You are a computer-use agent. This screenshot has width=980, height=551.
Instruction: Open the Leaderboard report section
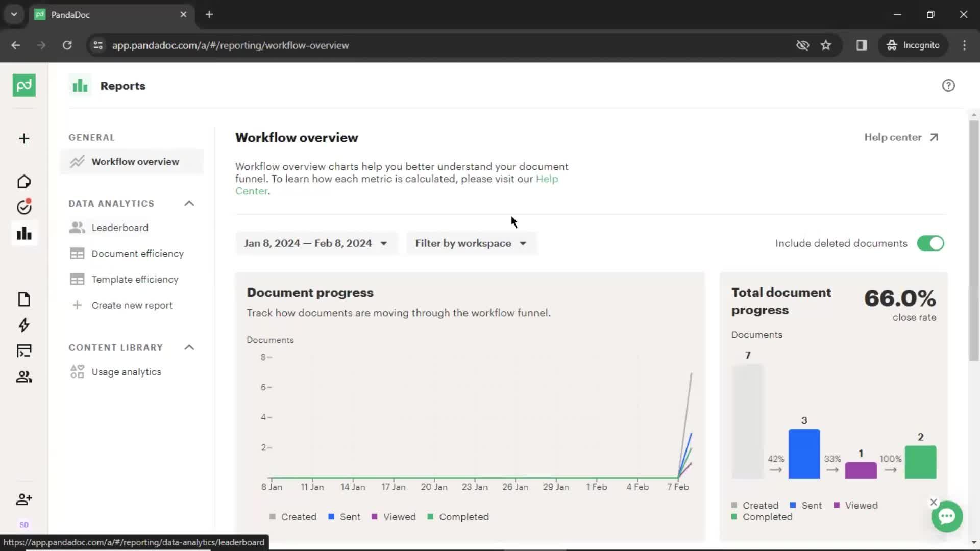[120, 228]
